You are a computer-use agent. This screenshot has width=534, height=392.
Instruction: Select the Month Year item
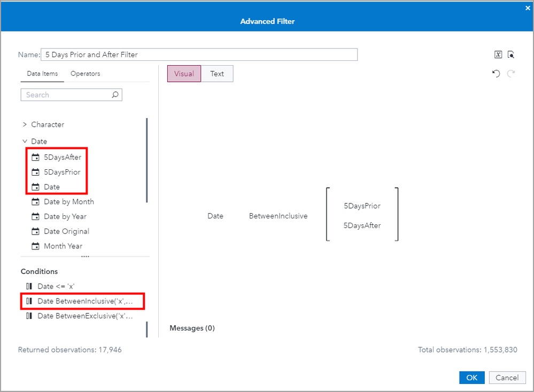[x=63, y=246]
